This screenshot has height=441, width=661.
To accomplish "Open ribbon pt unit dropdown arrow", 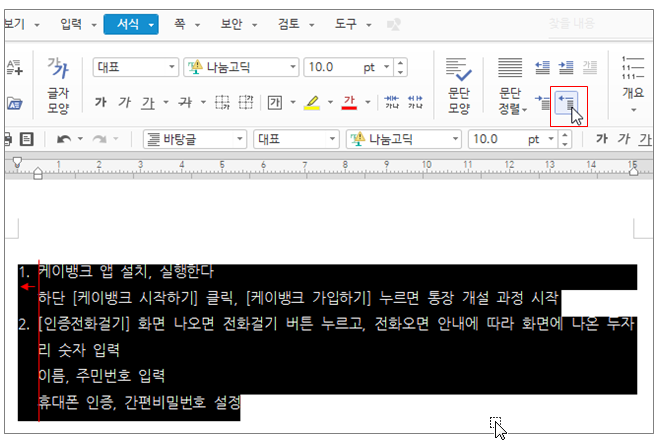I will click(x=386, y=67).
